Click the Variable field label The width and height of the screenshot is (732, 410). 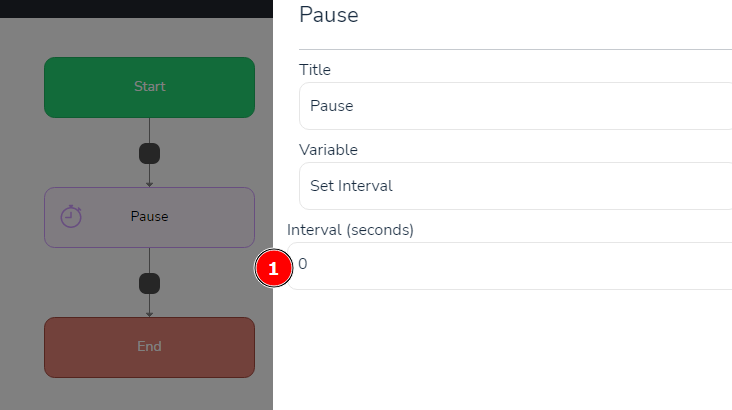(328, 150)
